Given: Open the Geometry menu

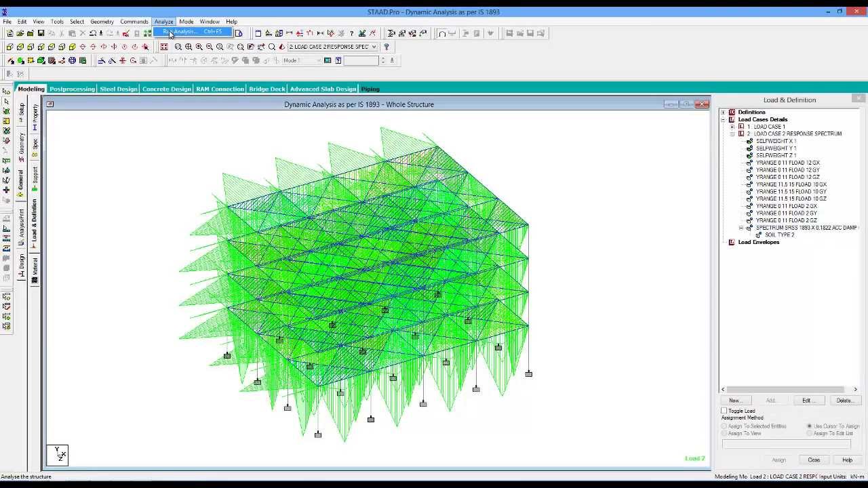Looking at the screenshot, I should tap(102, 22).
